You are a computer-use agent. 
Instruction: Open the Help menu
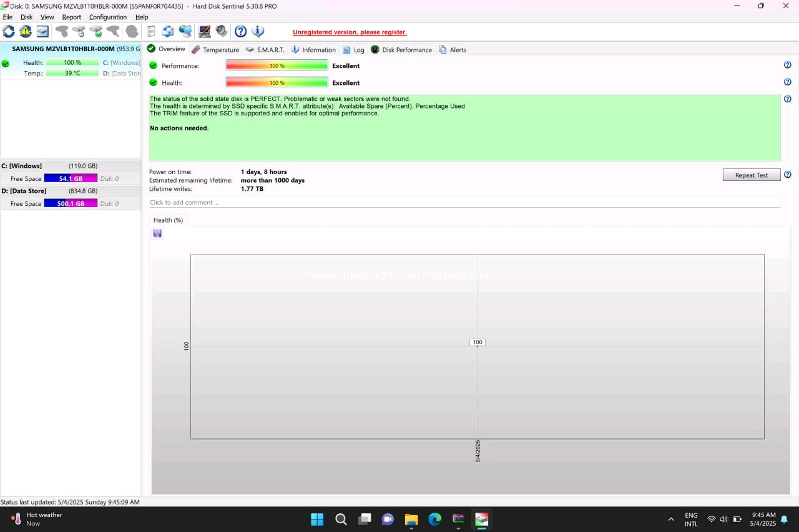coord(142,17)
